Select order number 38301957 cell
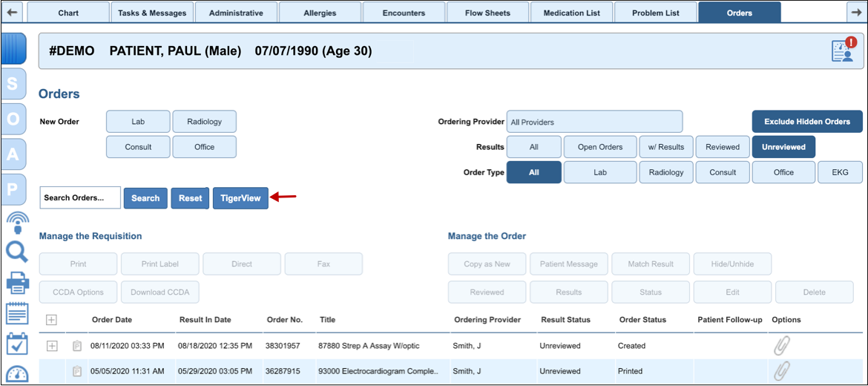The width and height of the screenshot is (868, 386). pyautogui.click(x=283, y=346)
